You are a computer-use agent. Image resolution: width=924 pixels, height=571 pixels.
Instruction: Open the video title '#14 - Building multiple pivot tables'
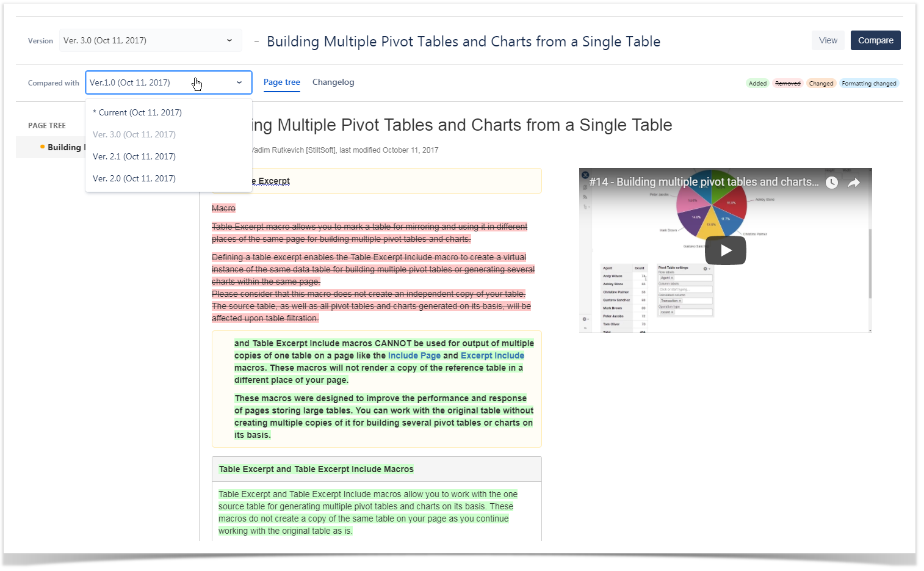click(x=704, y=182)
